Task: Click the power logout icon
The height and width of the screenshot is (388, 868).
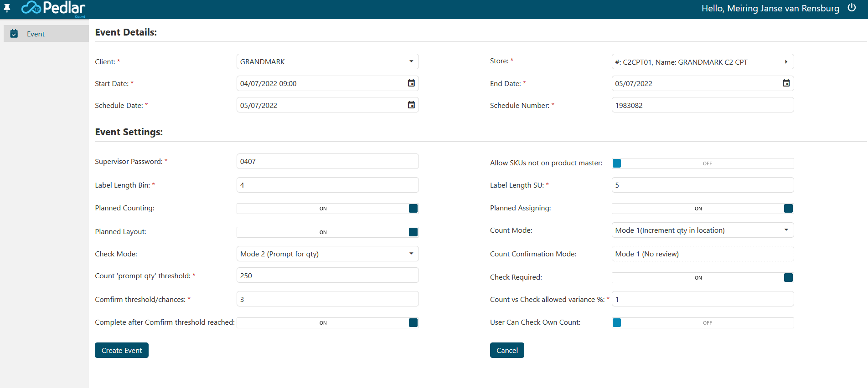Action: tap(852, 8)
